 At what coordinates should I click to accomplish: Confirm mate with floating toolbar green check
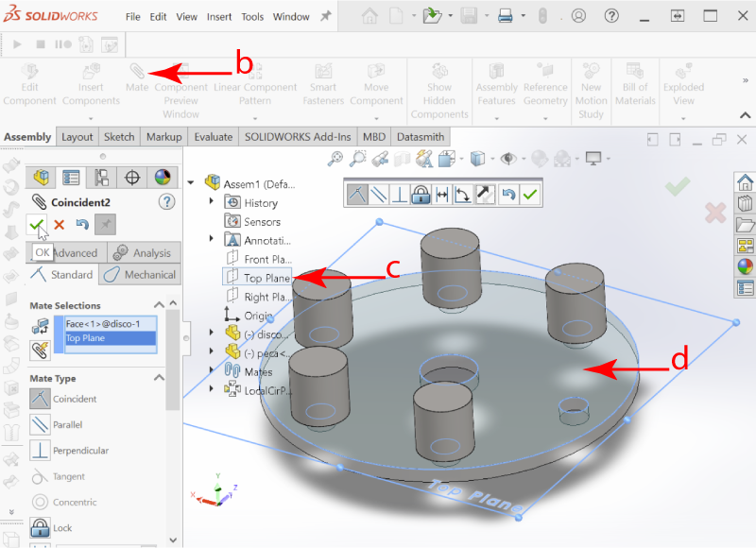click(x=530, y=195)
